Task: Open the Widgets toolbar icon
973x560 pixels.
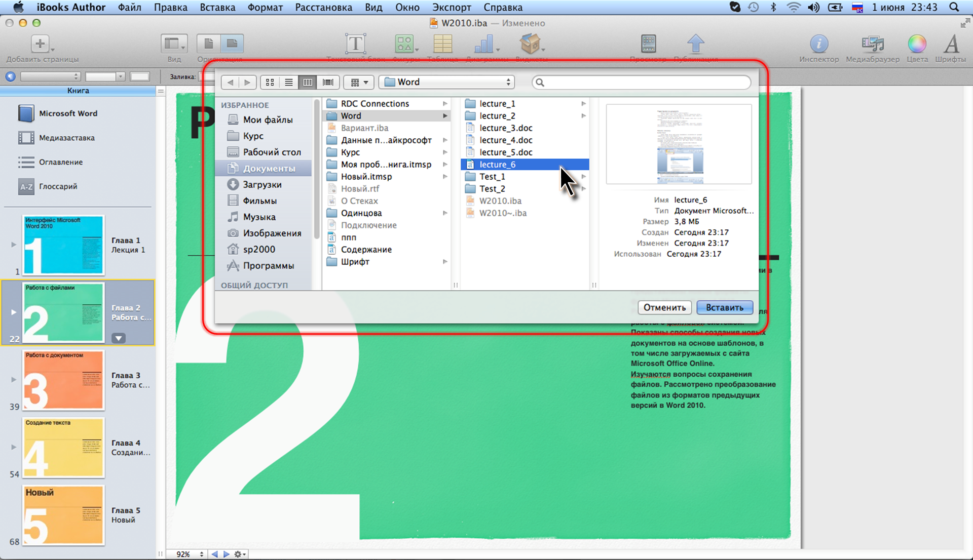Action: (531, 44)
